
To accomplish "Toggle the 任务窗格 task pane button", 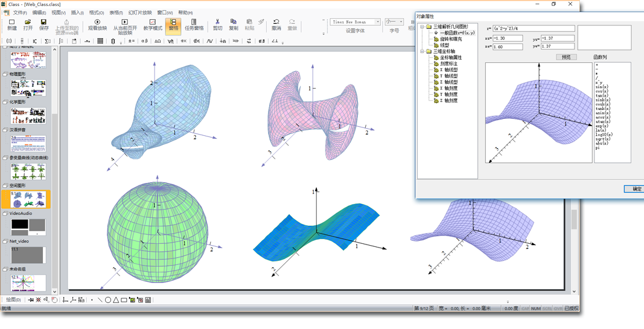I will click(194, 24).
